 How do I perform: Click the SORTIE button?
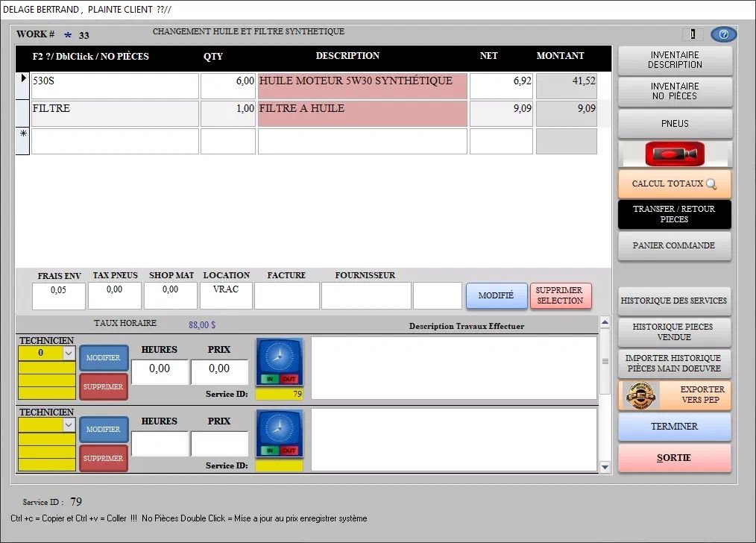pyautogui.click(x=675, y=458)
